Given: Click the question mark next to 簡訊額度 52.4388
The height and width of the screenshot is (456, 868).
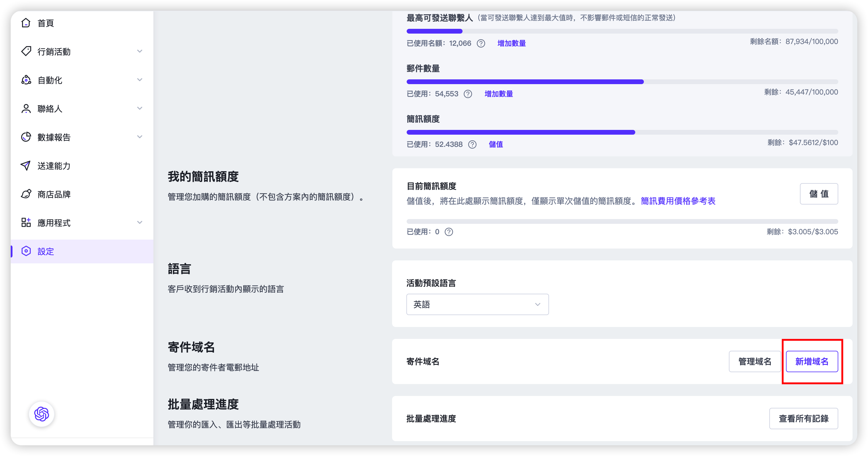Looking at the screenshot, I should 472,144.
